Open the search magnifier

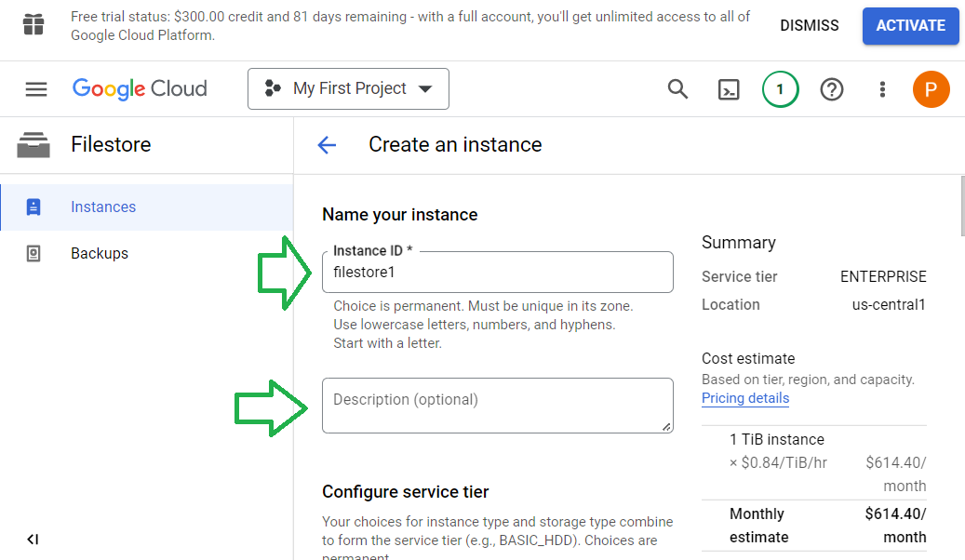coord(677,89)
